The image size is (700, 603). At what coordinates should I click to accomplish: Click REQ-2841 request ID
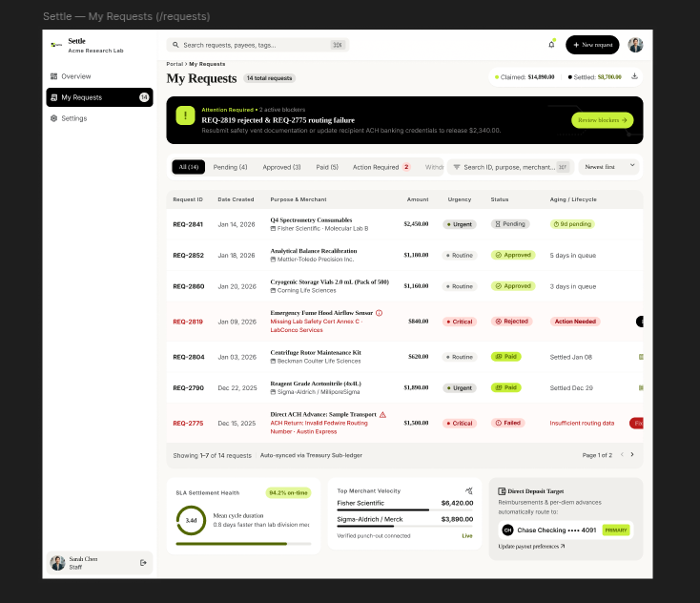pos(188,224)
